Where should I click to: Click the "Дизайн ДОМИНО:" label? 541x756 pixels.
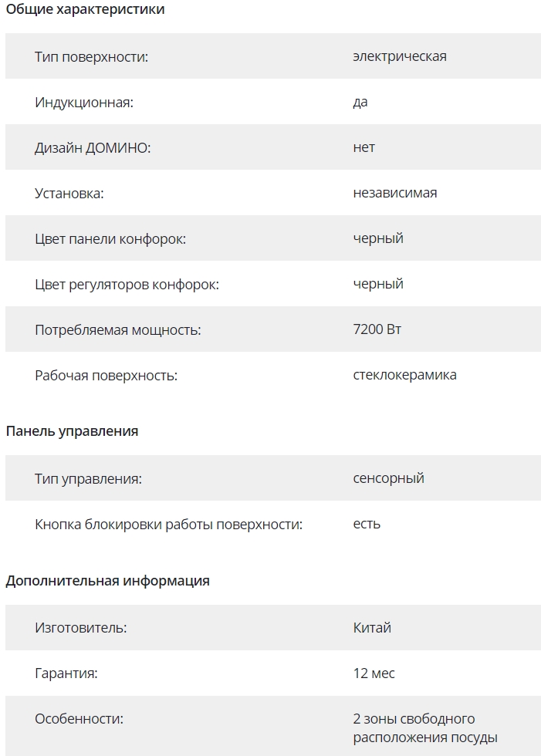[x=93, y=147]
